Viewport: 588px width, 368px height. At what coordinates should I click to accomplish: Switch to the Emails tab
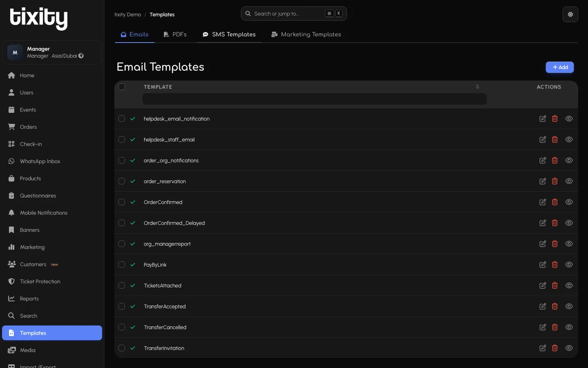click(x=134, y=34)
